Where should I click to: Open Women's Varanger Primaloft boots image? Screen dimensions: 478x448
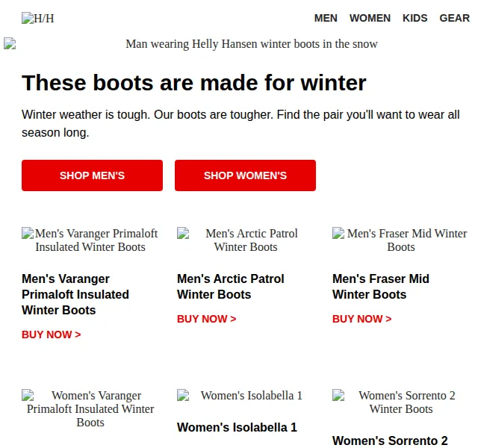pyautogui.click(x=90, y=409)
